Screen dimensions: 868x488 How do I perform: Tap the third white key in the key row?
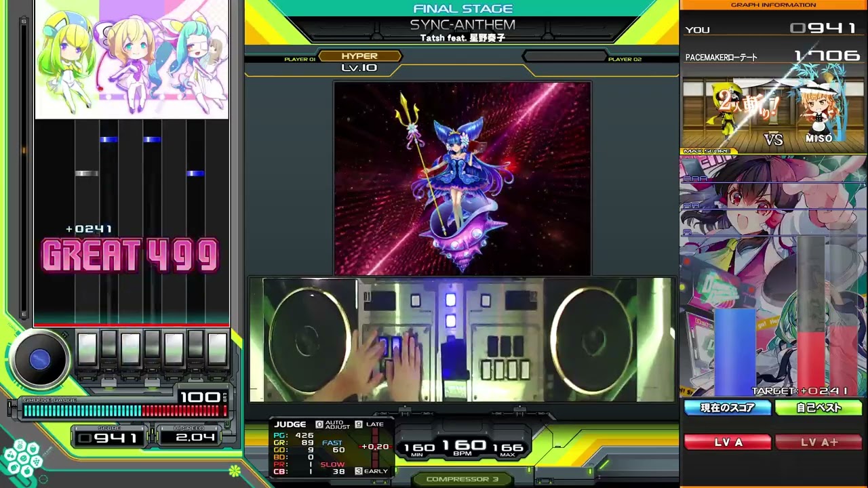[x=174, y=349]
